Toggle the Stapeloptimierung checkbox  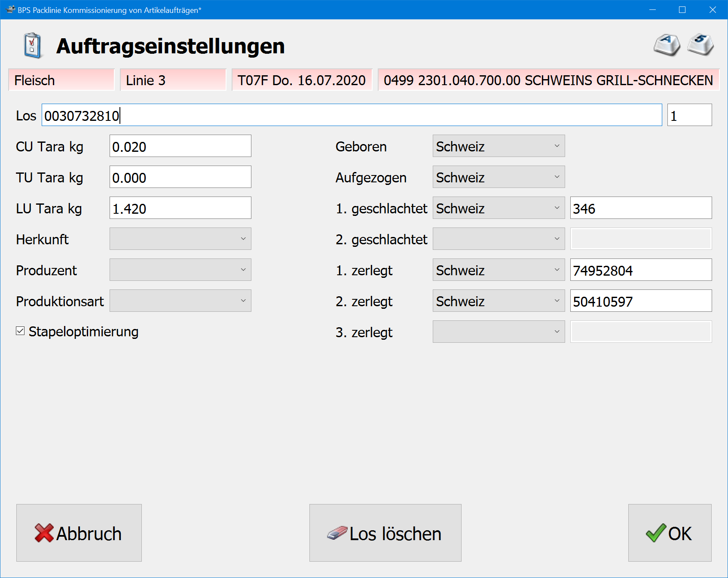point(20,331)
